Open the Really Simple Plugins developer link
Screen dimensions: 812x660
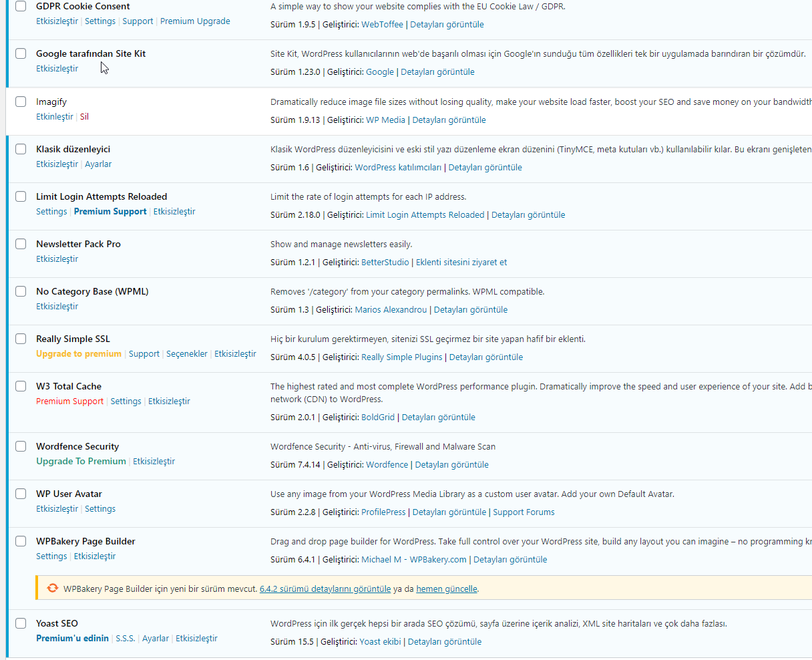pos(402,357)
